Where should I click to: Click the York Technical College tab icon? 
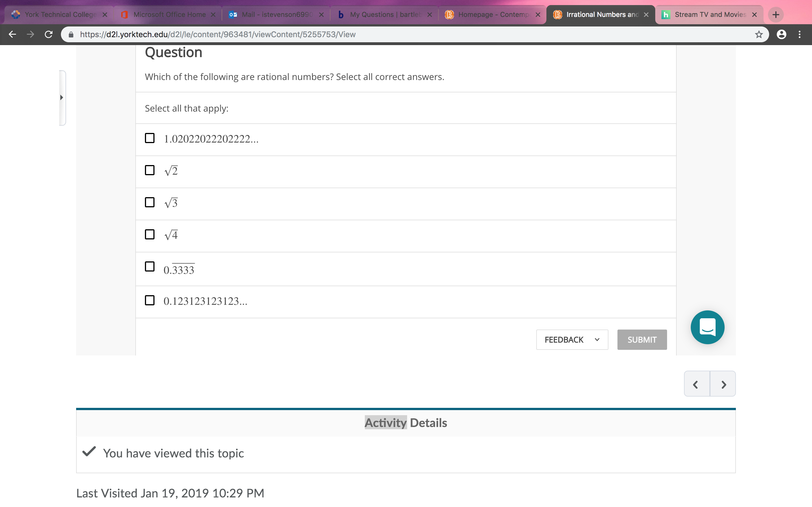point(16,14)
